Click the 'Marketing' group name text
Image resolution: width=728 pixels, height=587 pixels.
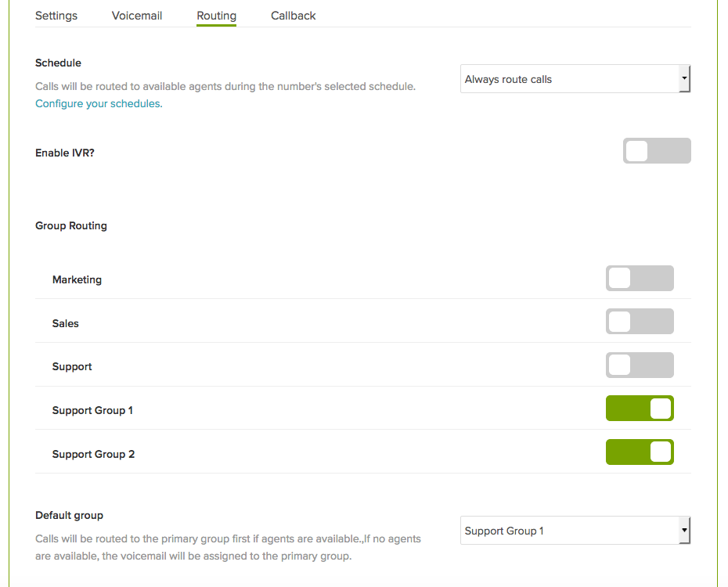(77, 279)
